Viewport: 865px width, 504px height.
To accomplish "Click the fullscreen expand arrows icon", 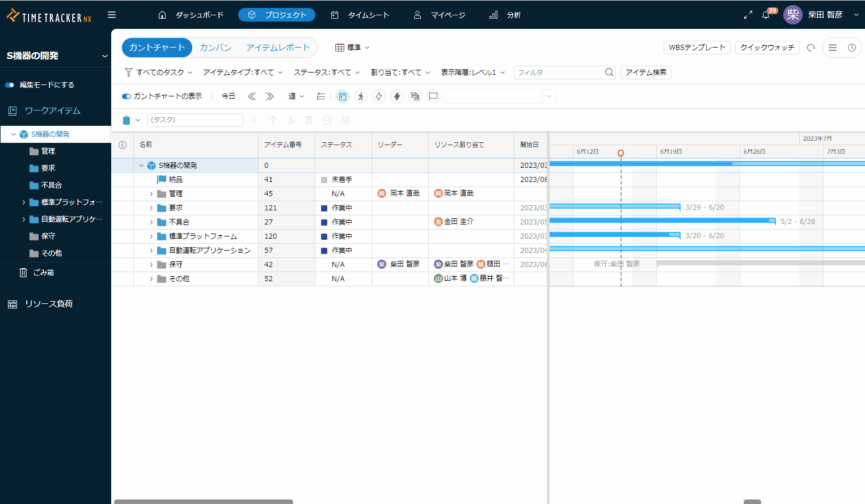I will tap(748, 15).
